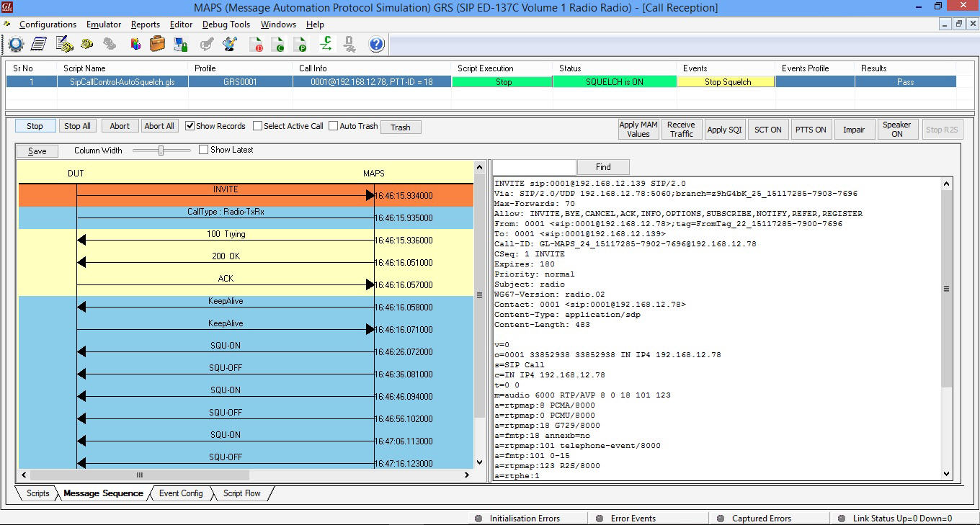This screenshot has width=980, height=525.
Task: Click the Captured Errors status indicator
Action: (x=721, y=519)
